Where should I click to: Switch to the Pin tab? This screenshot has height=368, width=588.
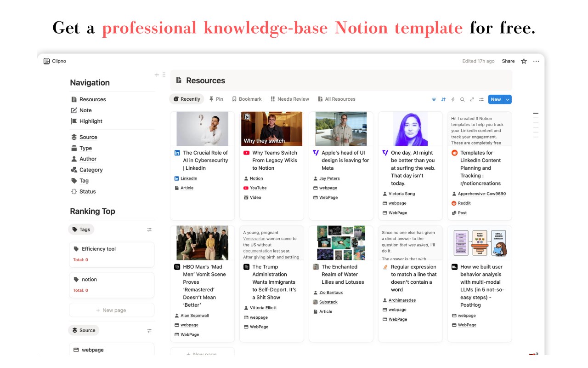(216, 99)
